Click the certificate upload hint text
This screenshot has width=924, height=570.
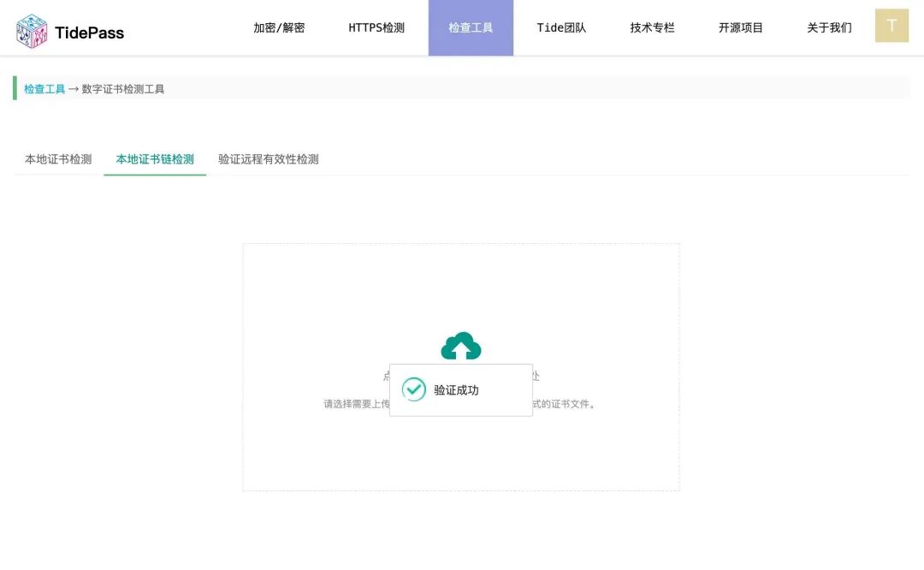tap(460, 404)
